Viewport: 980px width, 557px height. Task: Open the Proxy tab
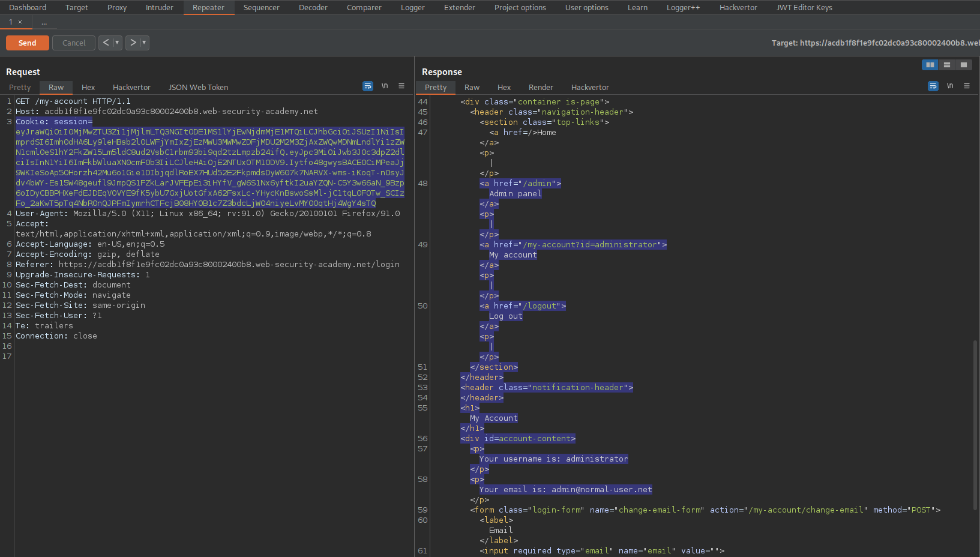click(117, 8)
